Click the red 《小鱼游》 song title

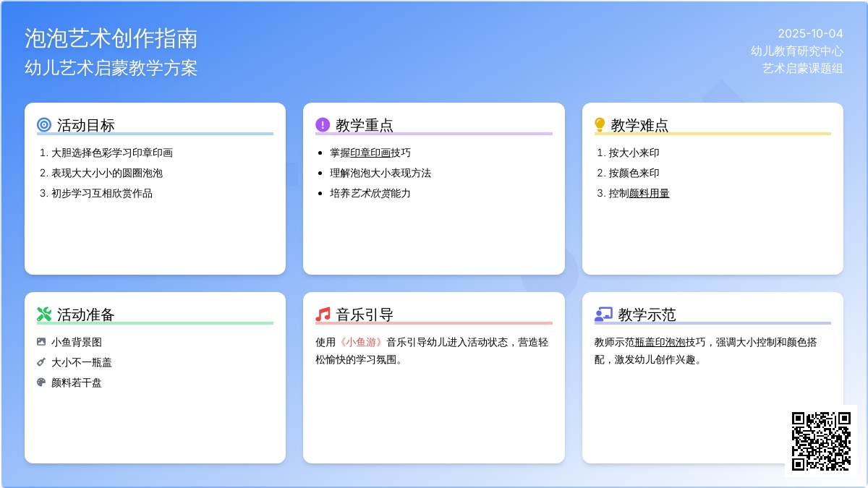tap(361, 342)
